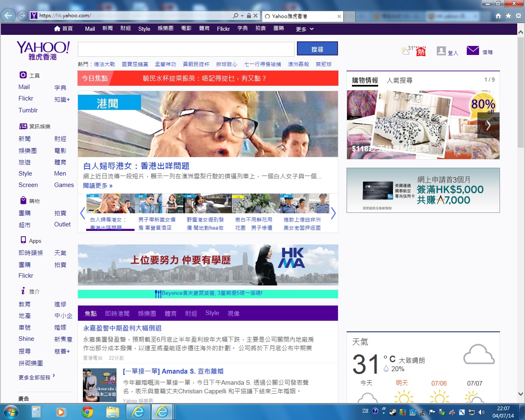Open headline 白人婦辱港女：香港出咩問題

click(136, 166)
